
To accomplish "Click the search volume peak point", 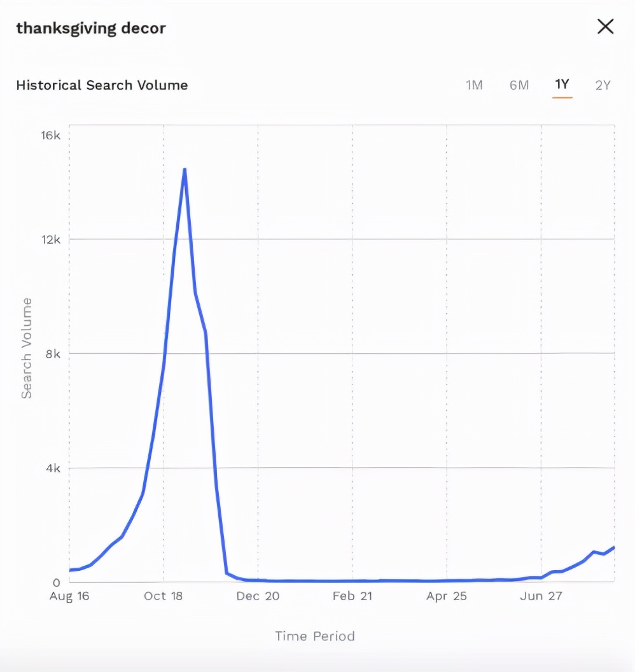I will coord(185,169).
